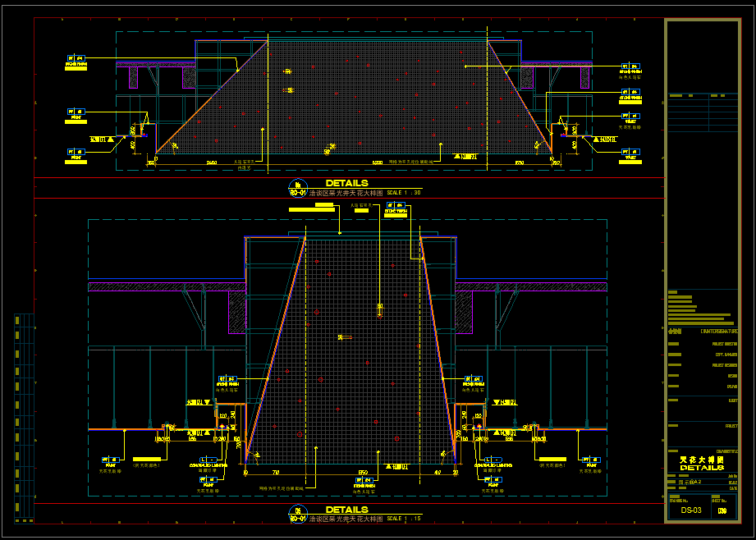
Task: Select the 'SCALE 1 : 30' text of upper detail
Action: pos(404,193)
